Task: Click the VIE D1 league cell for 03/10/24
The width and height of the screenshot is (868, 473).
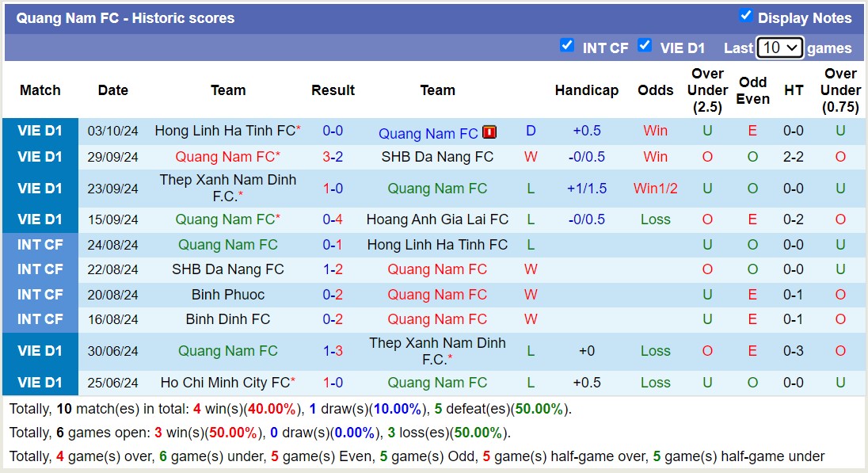Action: click(x=40, y=131)
